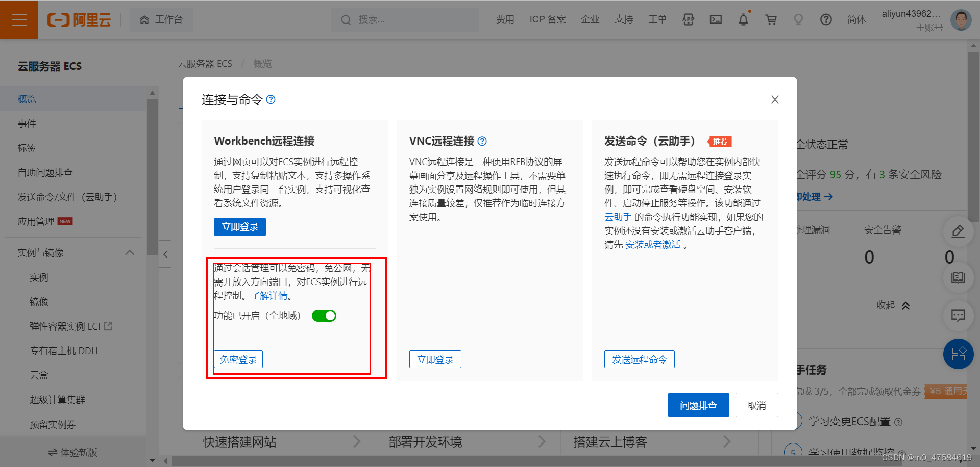Open the account avatar menu
The image size is (980, 467).
point(961,20)
